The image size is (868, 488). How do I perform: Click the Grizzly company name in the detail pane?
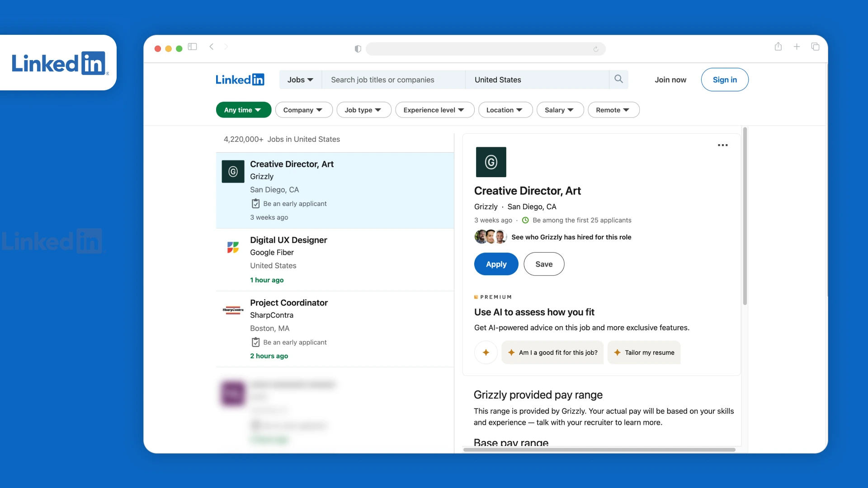486,206
